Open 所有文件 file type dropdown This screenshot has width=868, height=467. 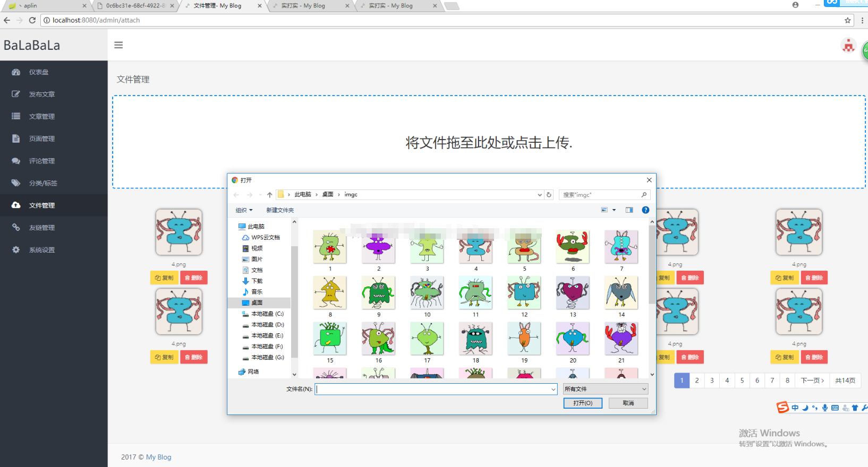[606, 389]
